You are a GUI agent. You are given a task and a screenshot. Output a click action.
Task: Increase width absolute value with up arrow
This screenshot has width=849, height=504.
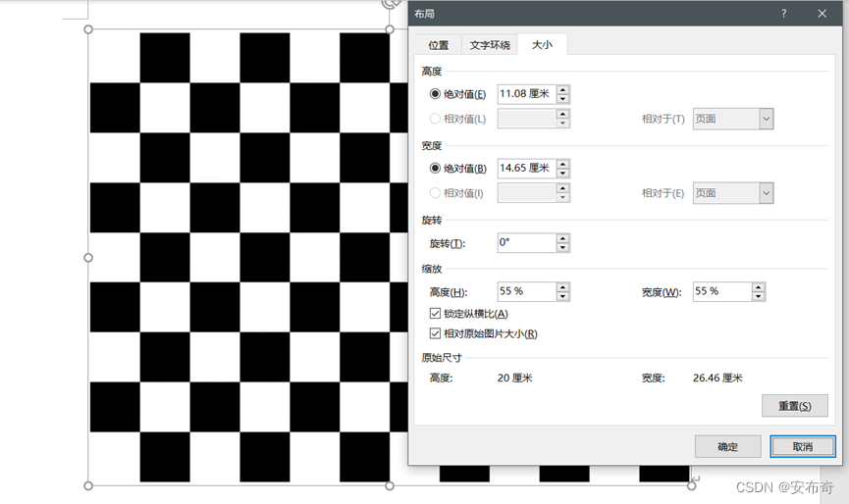coord(563,164)
